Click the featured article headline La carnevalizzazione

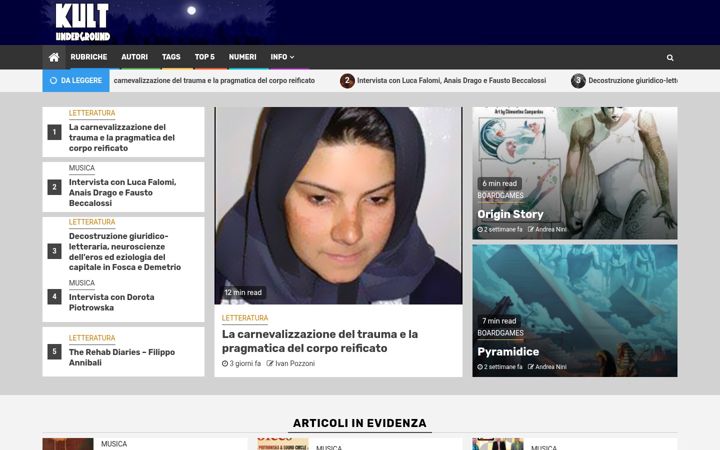click(x=320, y=341)
